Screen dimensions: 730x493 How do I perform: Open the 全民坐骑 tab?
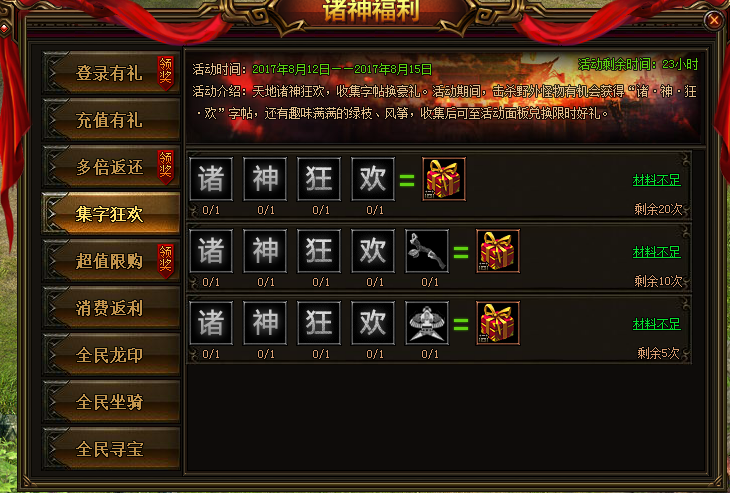(x=111, y=402)
